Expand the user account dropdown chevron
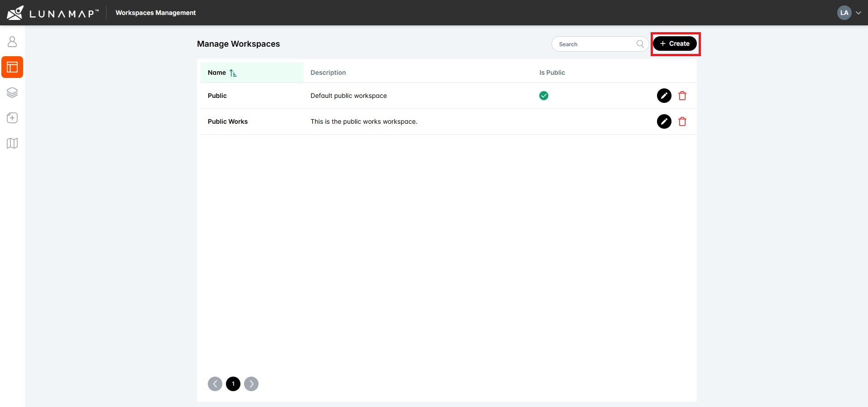The height and width of the screenshot is (407, 868). tap(858, 13)
